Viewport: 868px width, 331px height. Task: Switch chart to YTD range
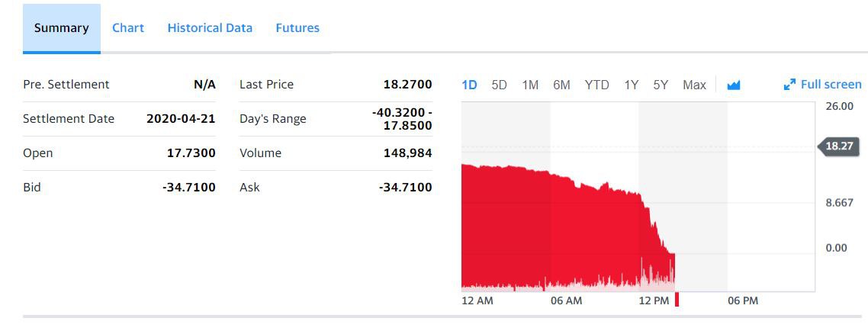point(596,85)
